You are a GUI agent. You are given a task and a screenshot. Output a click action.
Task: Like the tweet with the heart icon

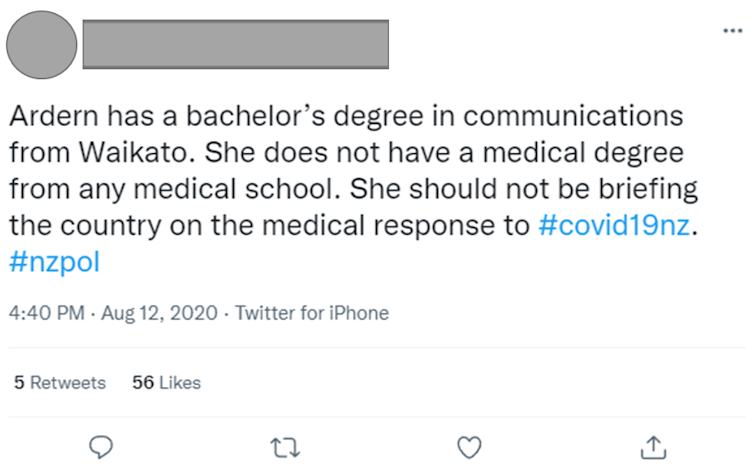click(x=469, y=446)
